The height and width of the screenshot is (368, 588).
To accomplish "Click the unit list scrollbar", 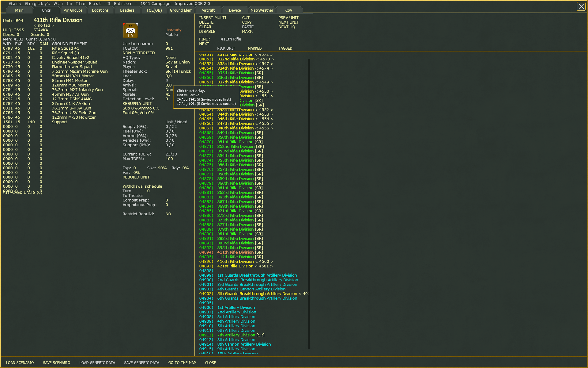I will 309,204.
